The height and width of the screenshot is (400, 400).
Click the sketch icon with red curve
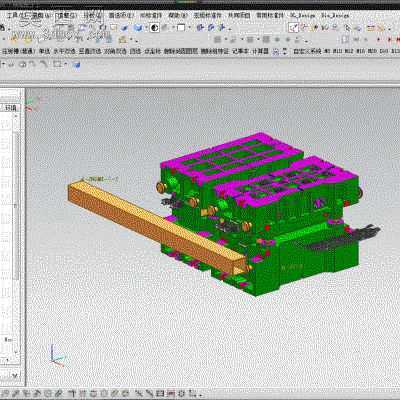[x=293, y=28]
